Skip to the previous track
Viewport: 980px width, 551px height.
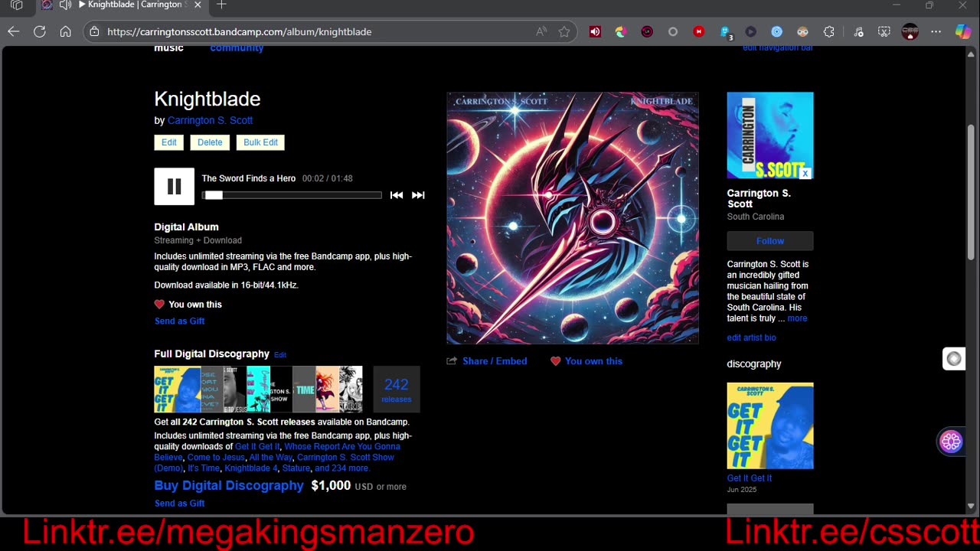[x=397, y=195]
